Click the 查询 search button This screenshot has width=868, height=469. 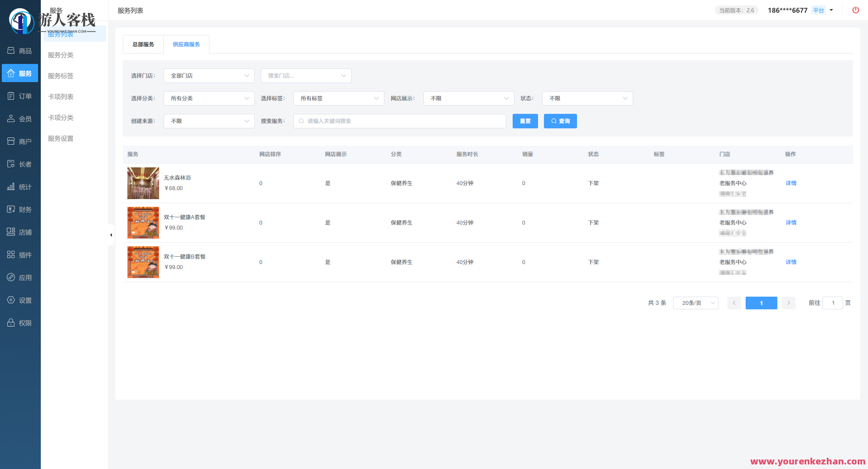pyautogui.click(x=560, y=121)
